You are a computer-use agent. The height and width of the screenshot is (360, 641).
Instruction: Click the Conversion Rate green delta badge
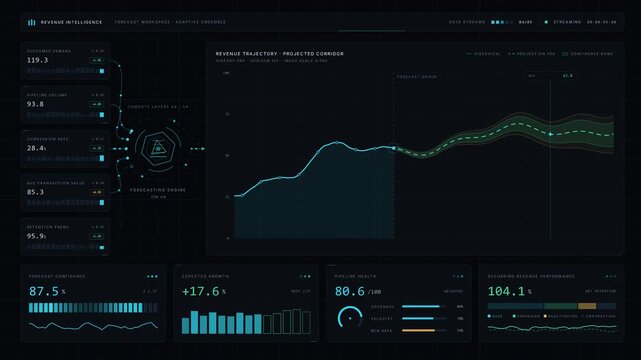(x=97, y=148)
